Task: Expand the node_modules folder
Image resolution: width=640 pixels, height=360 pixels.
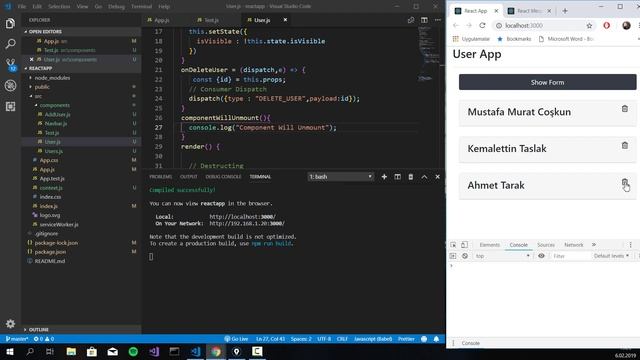Action: click(x=52, y=78)
